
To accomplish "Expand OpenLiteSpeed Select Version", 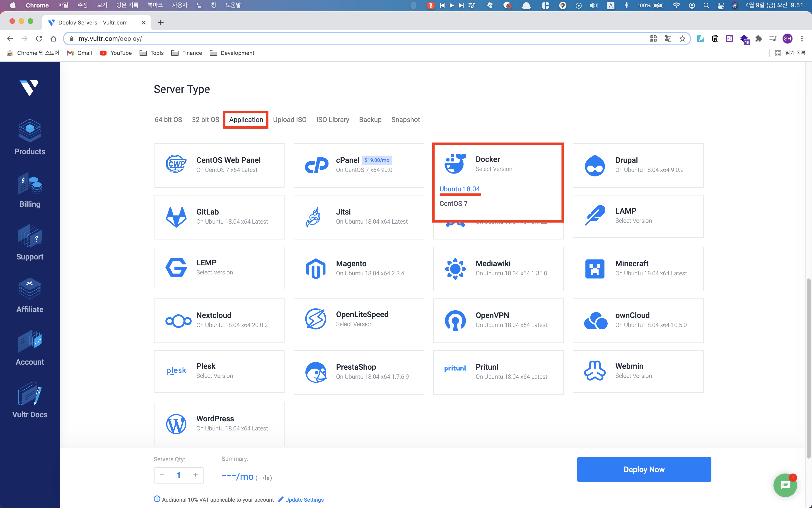I will (x=354, y=324).
